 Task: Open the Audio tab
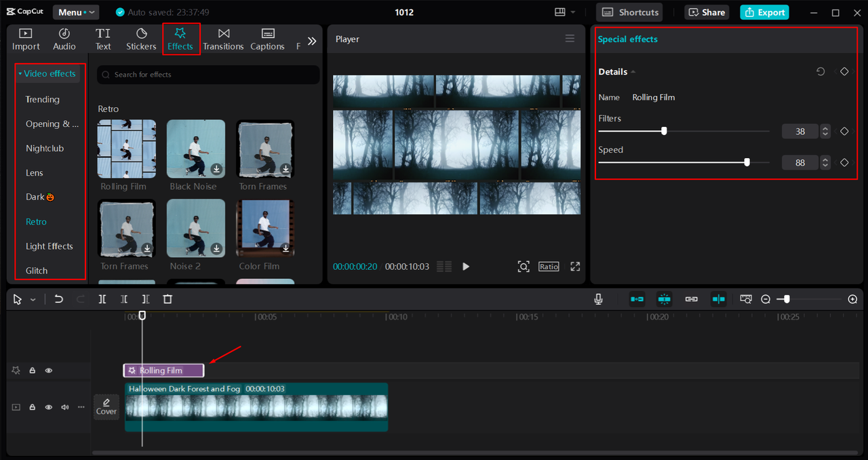click(x=64, y=39)
